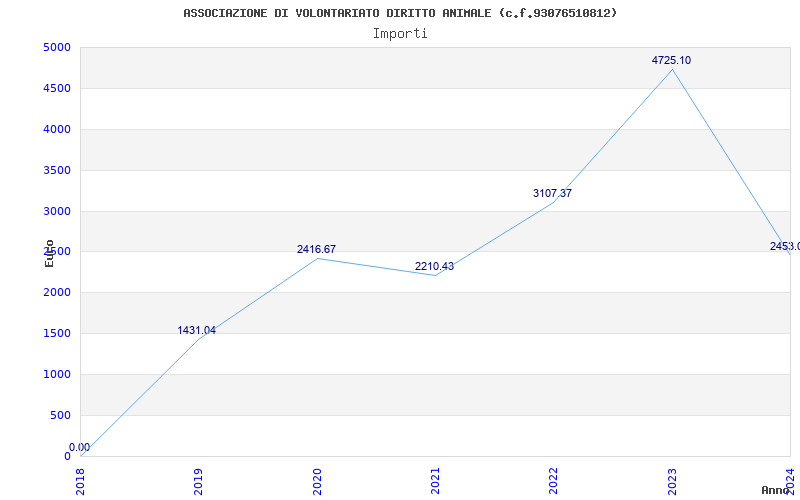Image resolution: width=800 pixels, height=500 pixels.
Task: Select the 2210.43 data label
Action: pyautogui.click(x=434, y=266)
